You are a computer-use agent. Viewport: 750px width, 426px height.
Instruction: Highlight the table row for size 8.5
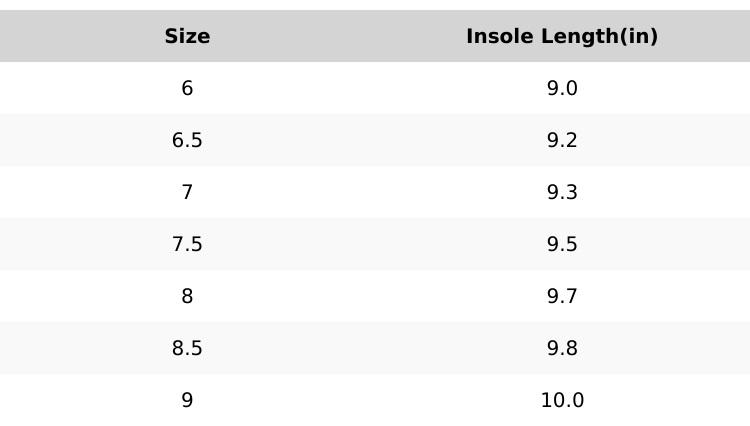375,349
